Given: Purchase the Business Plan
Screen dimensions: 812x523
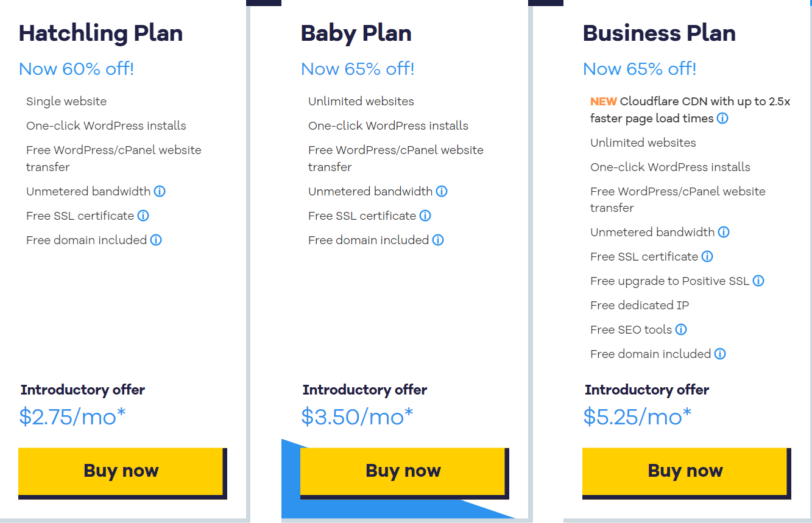Looking at the screenshot, I should point(685,470).
